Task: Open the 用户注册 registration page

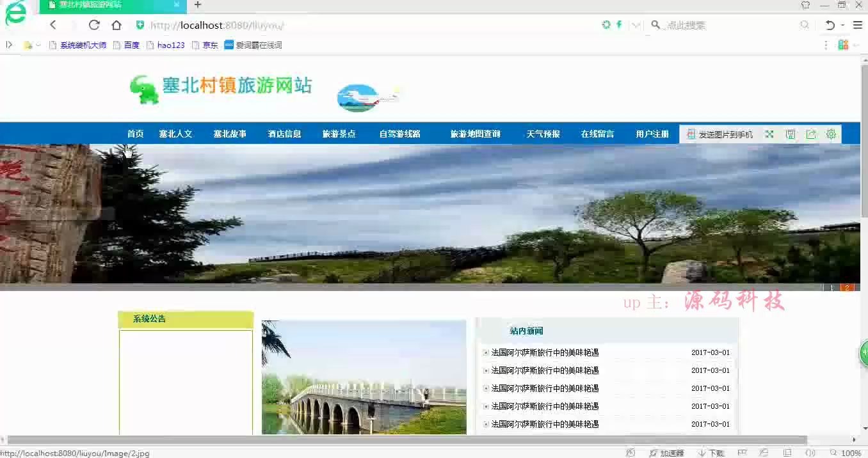Action: [652, 134]
